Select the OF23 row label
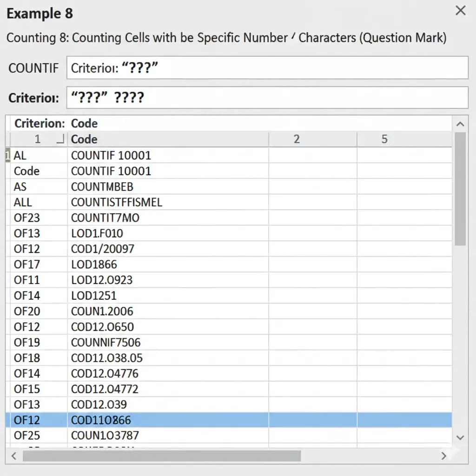Viewport: 476px width, 476px height. click(27, 218)
